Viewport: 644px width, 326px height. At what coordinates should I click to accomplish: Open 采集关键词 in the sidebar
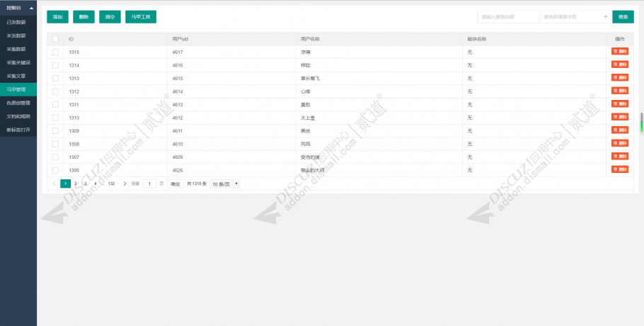18,62
